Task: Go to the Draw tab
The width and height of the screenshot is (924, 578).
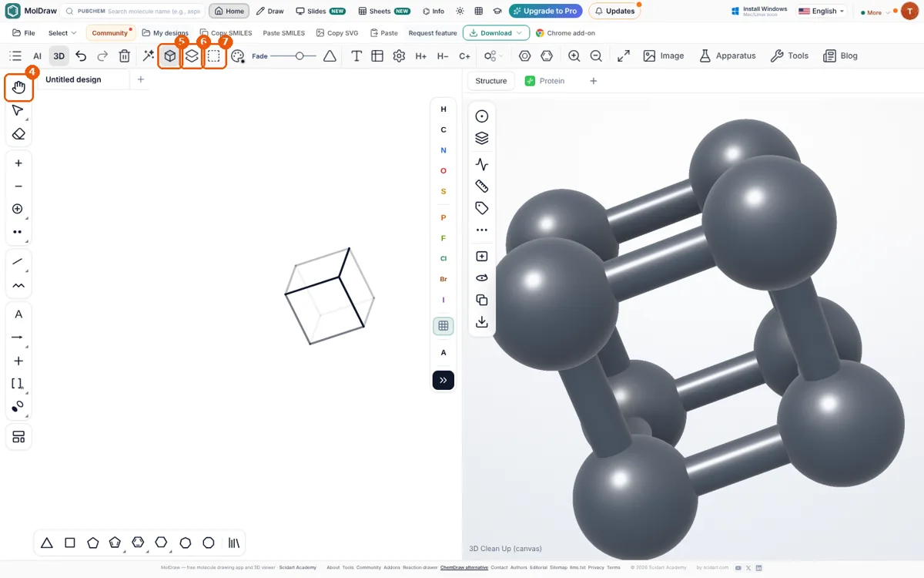Action: point(270,12)
